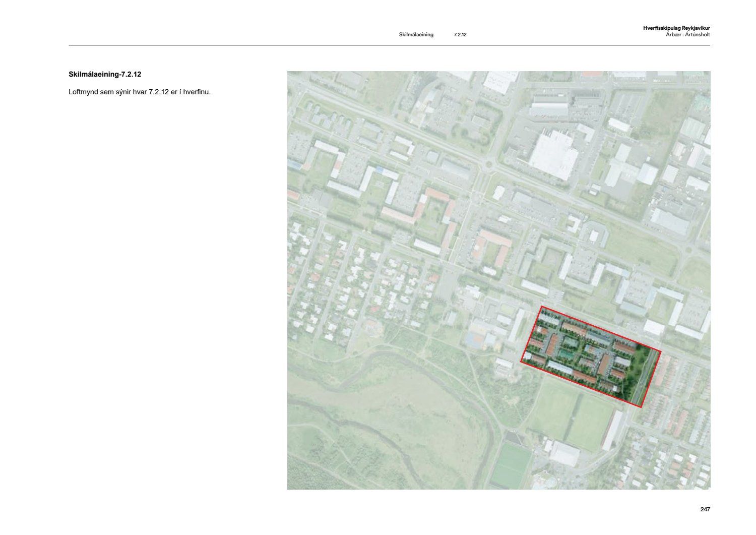Image resolution: width=756 pixels, height=535 pixels.
Task: Click the horizontal divider line under the header
Action: (x=389, y=45)
